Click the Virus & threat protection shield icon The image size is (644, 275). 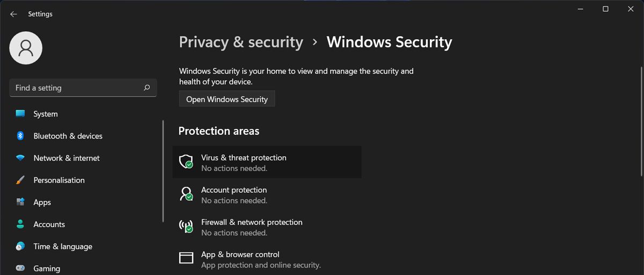(x=186, y=162)
